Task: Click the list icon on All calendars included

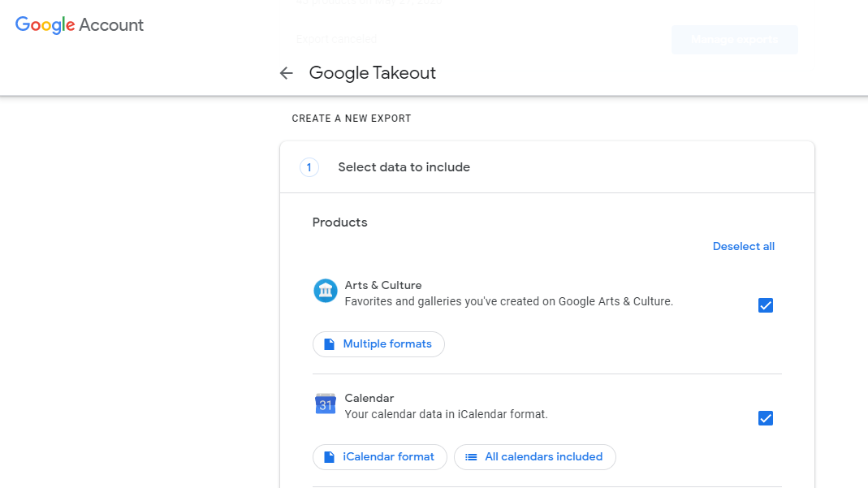Action: tap(472, 456)
